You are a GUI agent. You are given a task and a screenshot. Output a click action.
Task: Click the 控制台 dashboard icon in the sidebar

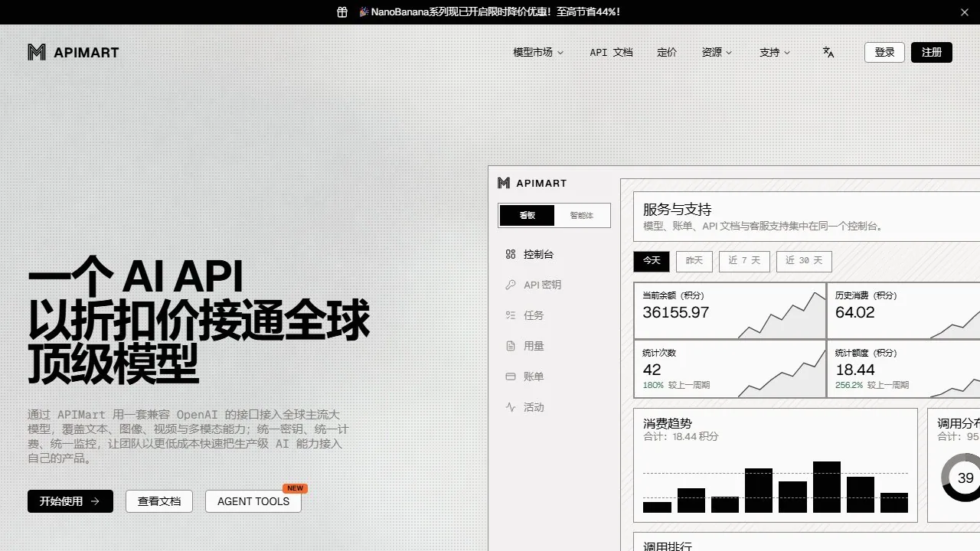[x=511, y=254]
